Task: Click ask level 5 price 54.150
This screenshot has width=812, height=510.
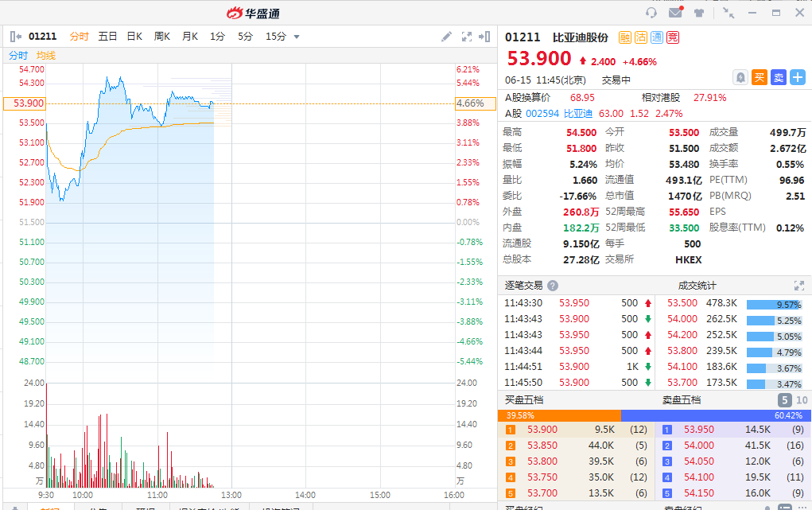Action: (x=698, y=493)
